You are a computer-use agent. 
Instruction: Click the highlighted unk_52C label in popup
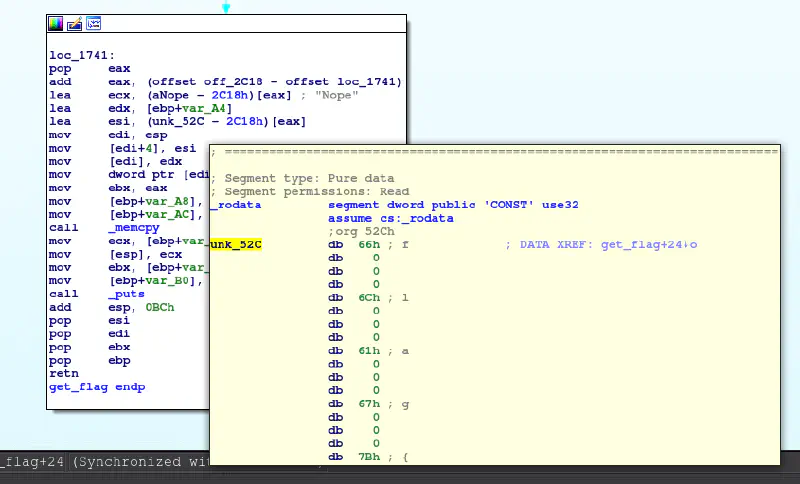[236, 244]
